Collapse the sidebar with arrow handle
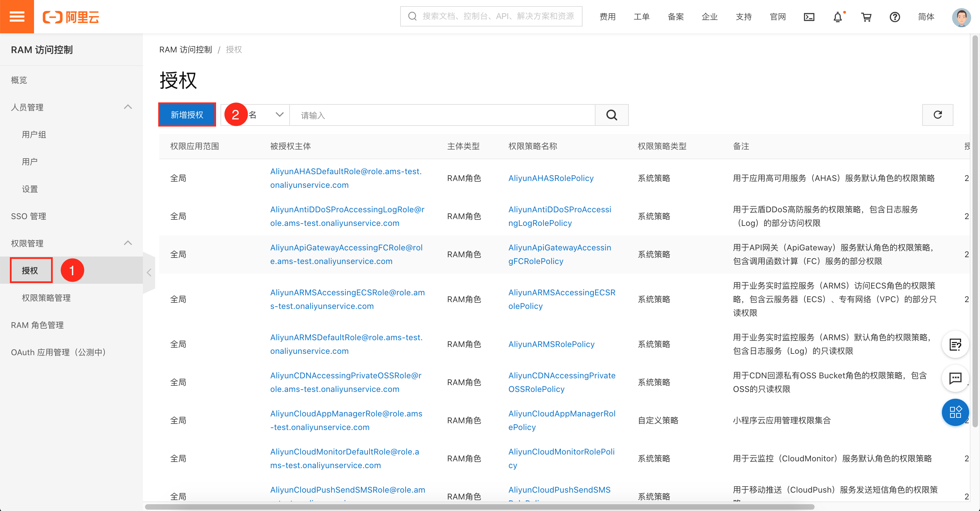 pos(149,273)
